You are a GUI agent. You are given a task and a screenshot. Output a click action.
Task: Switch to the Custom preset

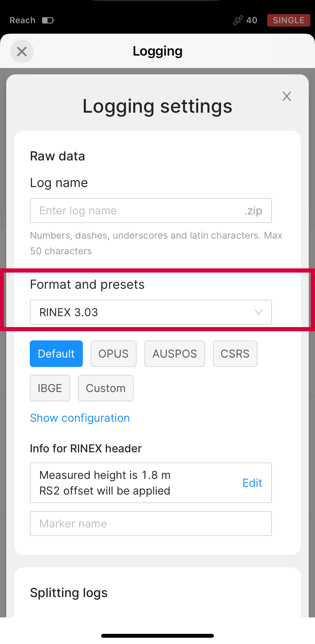pyautogui.click(x=106, y=388)
